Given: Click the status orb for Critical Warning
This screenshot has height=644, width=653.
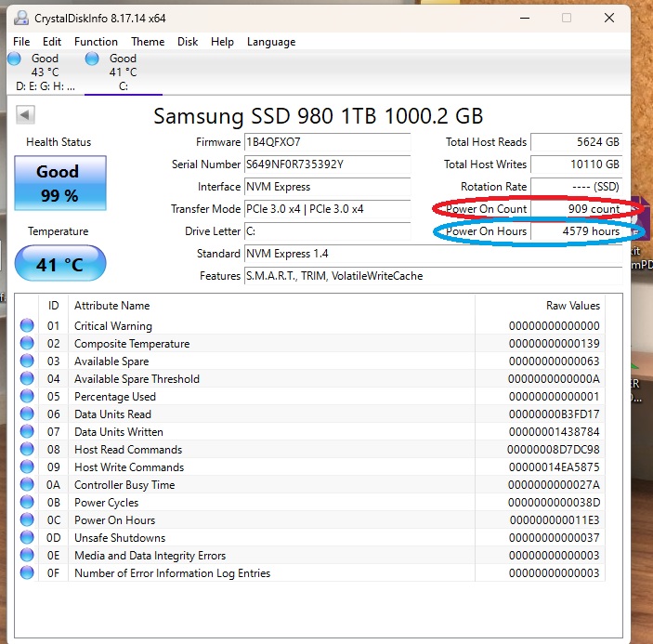Looking at the screenshot, I should (x=27, y=325).
